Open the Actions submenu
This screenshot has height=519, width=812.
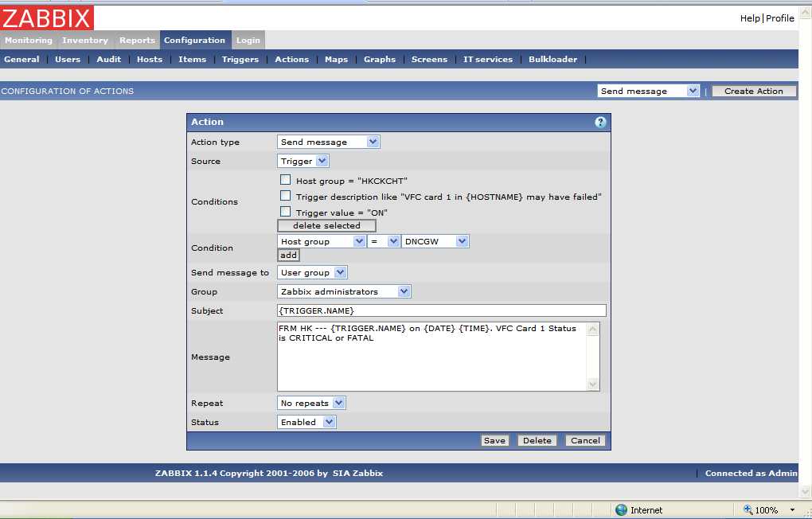click(x=292, y=60)
